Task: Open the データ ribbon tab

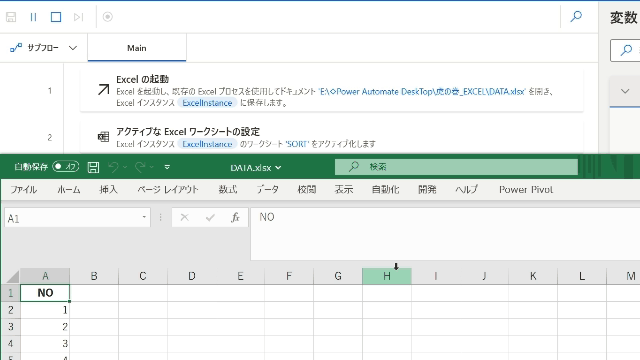Action: [267, 189]
